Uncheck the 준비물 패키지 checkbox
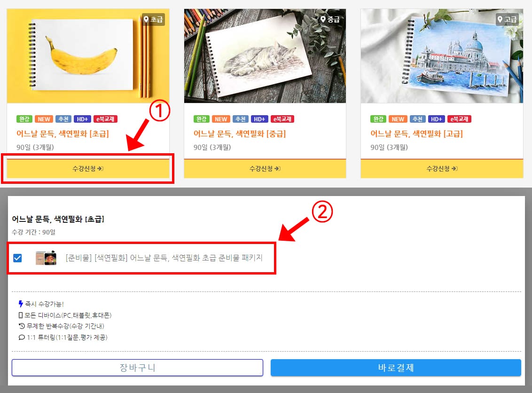This screenshot has height=393, width=532. (x=17, y=258)
